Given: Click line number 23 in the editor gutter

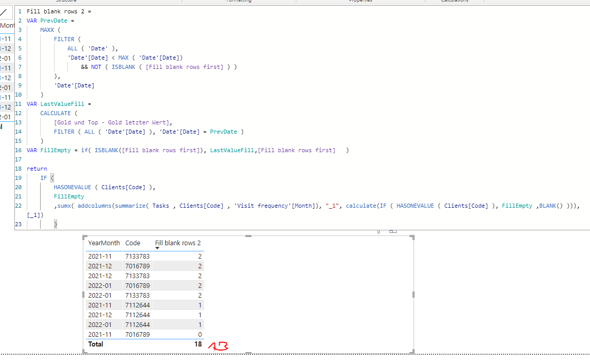Looking at the screenshot, I should pyautogui.click(x=18, y=224).
